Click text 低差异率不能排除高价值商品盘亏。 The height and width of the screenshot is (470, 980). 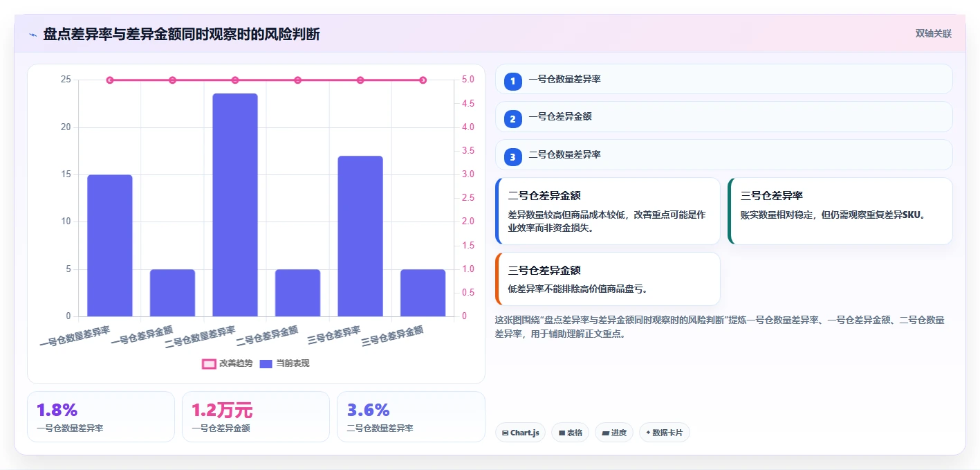[577, 289]
